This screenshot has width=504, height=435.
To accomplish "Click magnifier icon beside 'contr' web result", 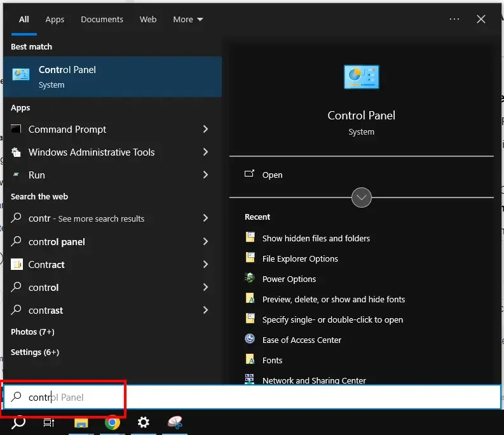I will point(16,218).
